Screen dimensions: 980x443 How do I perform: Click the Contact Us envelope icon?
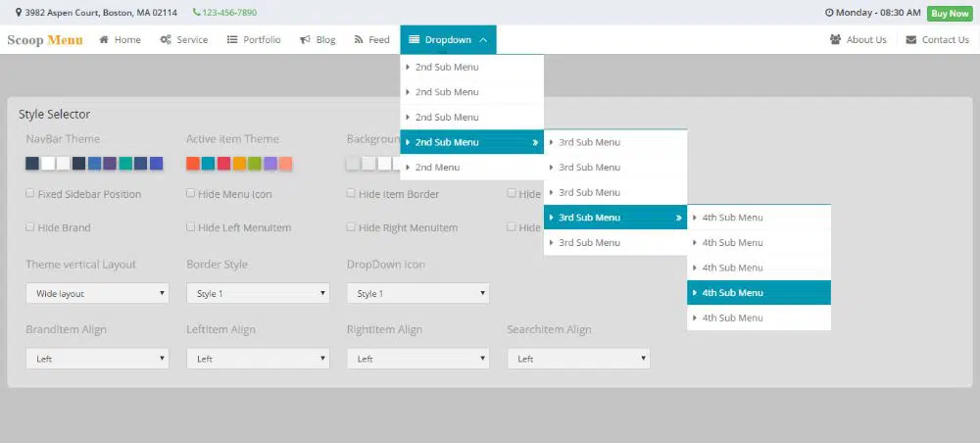(x=911, y=40)
